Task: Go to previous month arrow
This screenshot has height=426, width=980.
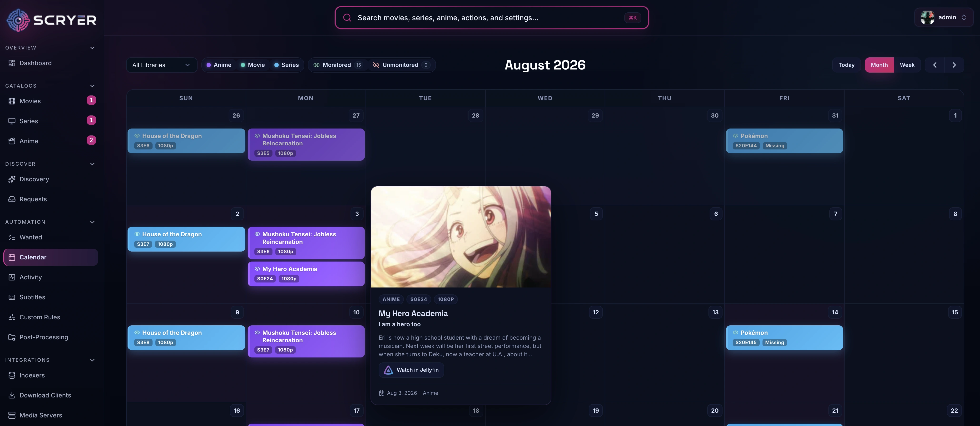Action: pyautogui.click(x=935, y=65)
